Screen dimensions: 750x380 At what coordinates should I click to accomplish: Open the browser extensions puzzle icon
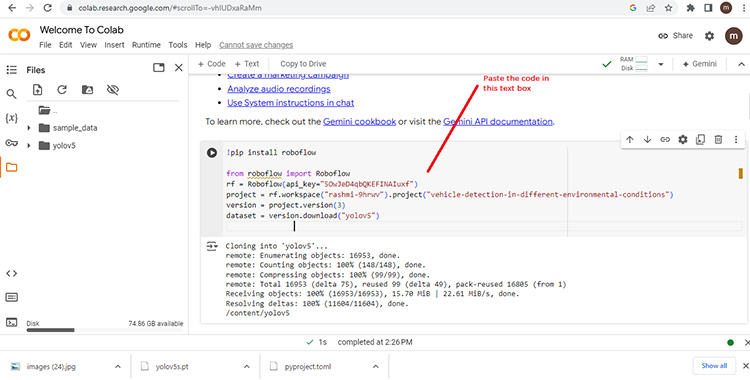690,8
